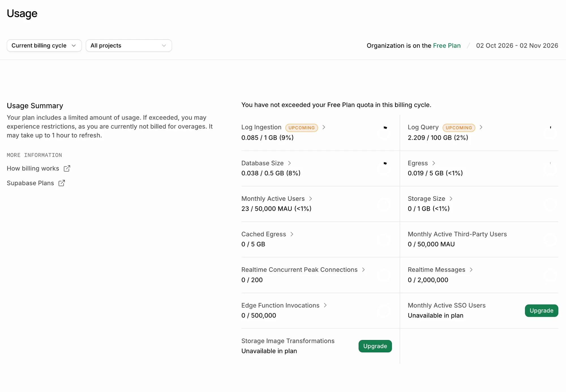Image resolution: width=566 pixels, height=392 pixels.
Task: Open the All projects dropdown
Action: click(x=129, y=46)
